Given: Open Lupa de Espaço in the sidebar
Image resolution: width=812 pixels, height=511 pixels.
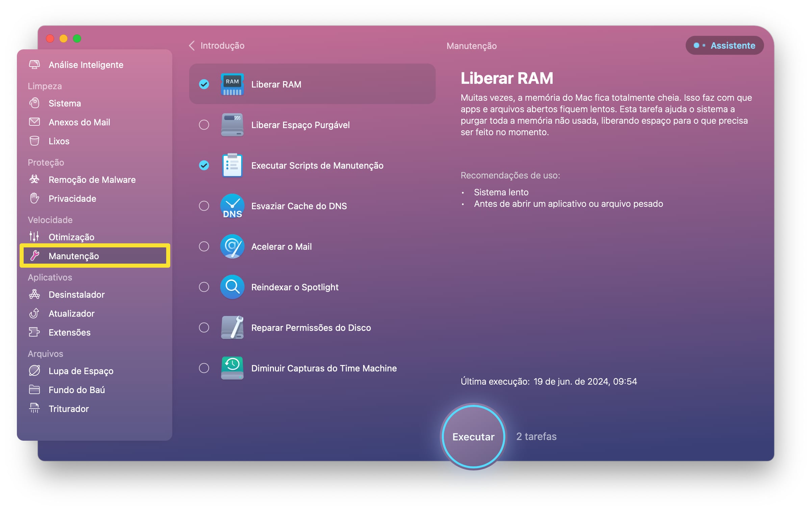Looking at the screenshot, I should (81, 371).
